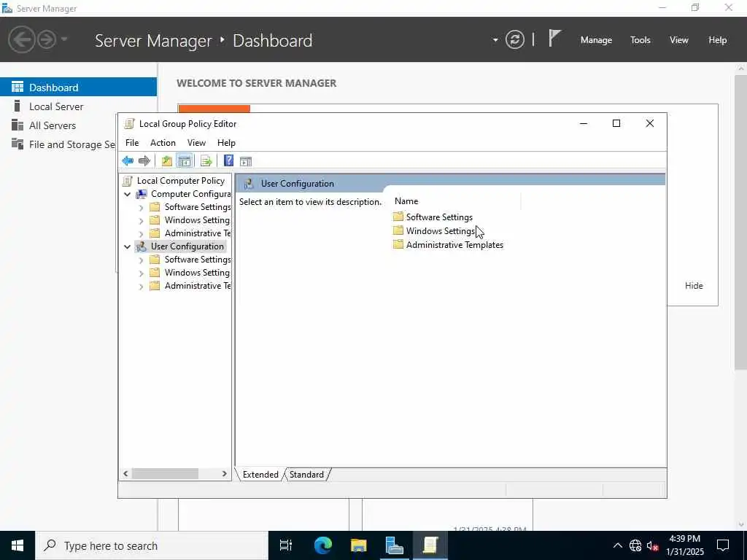The height and width of the screenshot is (560, 747).
Task: Expand Administrative Templates under User Configuration
Action: tap(141, 286)
